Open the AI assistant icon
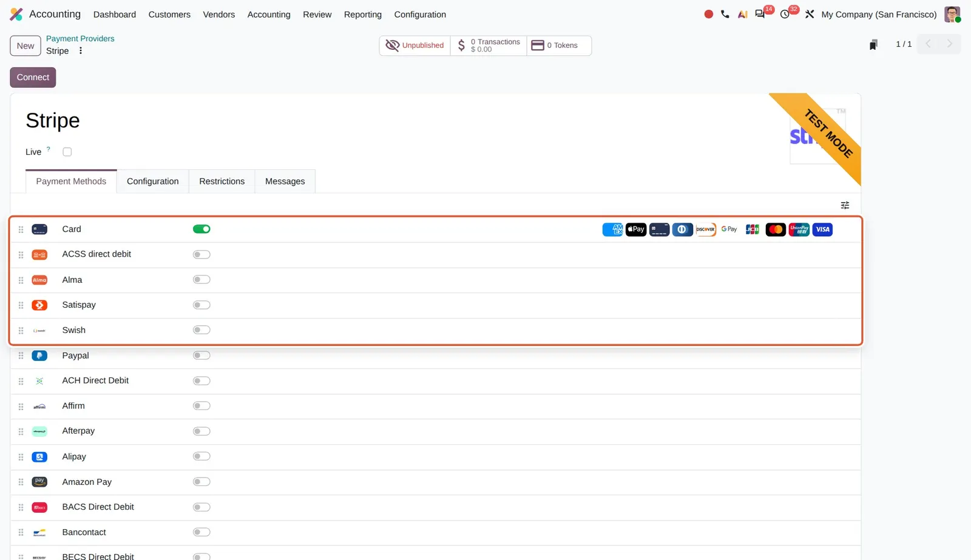 click(x=742, y=14)
